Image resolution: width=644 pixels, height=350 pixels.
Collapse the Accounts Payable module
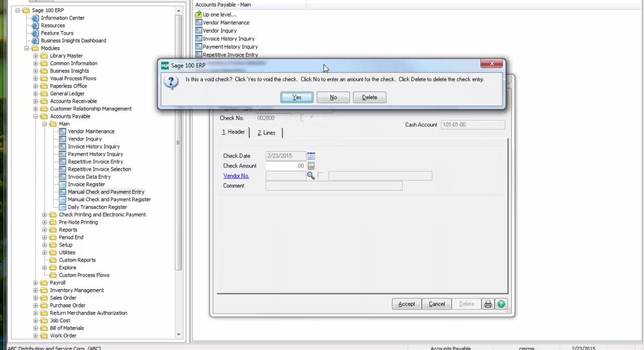(x=36, y=116)
